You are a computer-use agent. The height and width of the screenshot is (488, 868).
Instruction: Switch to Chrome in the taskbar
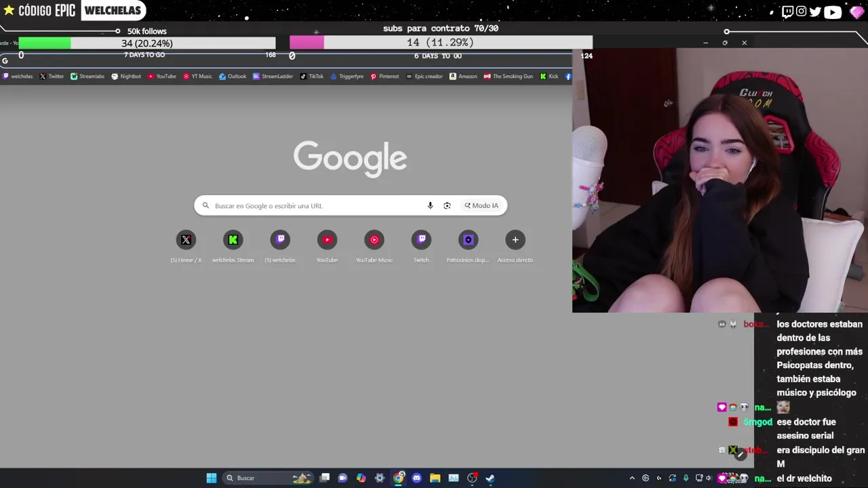[399, 478]
